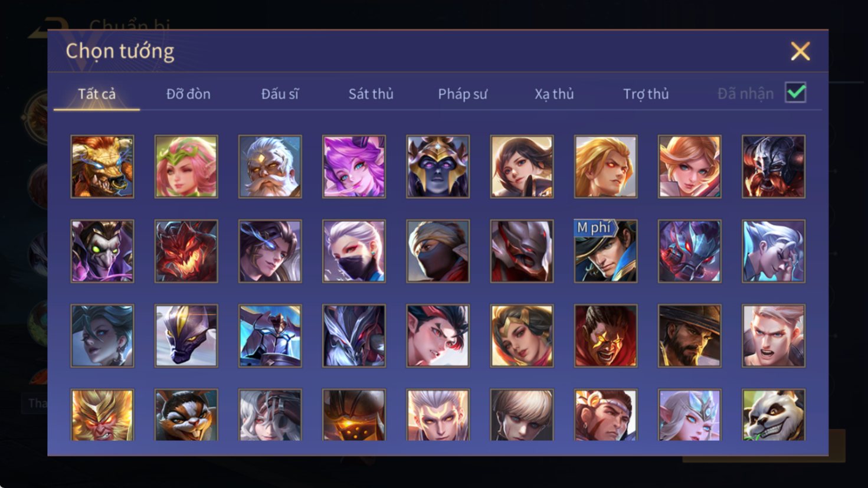Viewport: 868px width, 488px height.
Task: Close the "Chọn tướng" dialog
Action: pyautogui.click(x=800, y=51)
